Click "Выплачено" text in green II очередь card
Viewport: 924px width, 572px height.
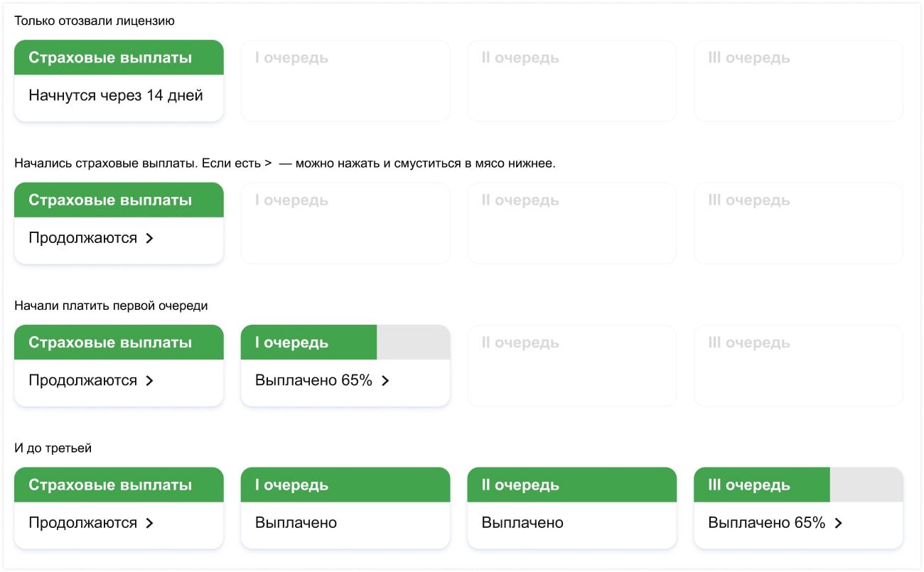522,523
